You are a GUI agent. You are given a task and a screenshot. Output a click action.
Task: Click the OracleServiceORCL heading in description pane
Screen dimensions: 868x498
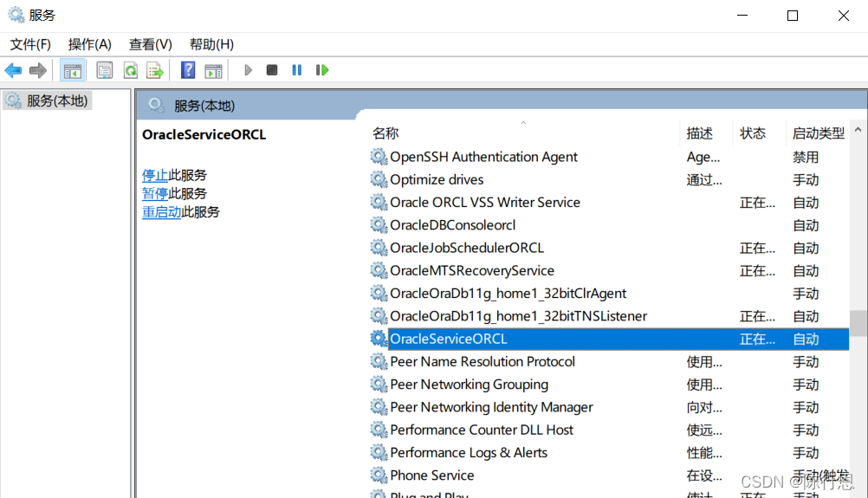[x=204, y=134]
